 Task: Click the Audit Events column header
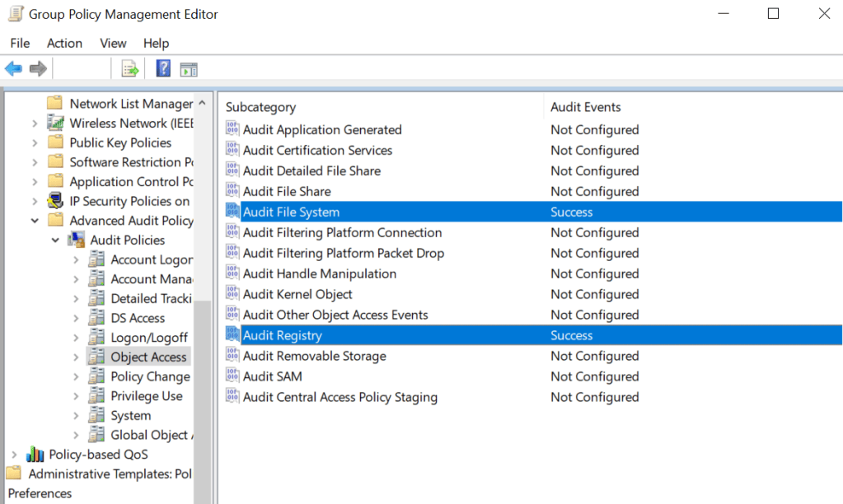pyautogui.click(x=585, y=107)
